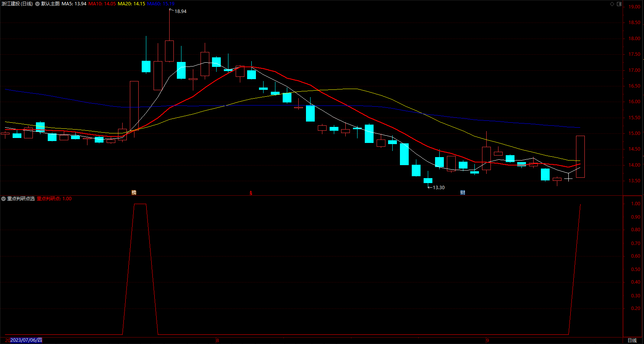Open the dropdown arrow beside 默认主图
Screen dimensions: 644x344
[x=37, y=4]
